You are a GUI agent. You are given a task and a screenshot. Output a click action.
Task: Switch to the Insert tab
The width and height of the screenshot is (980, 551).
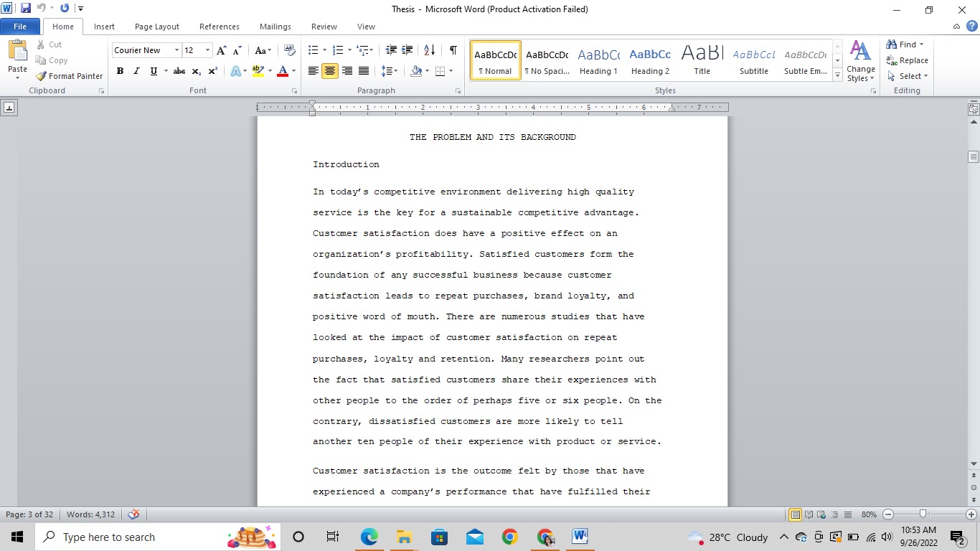point(104,27)
